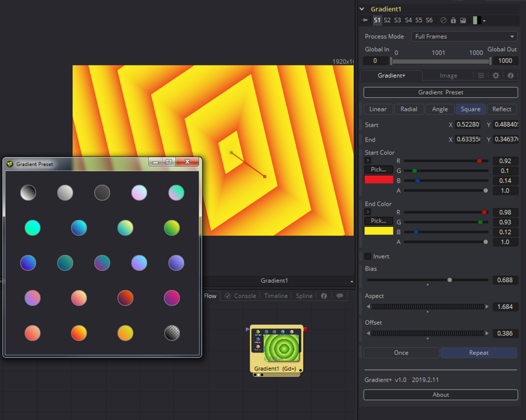The width and height of the screenshot is (526, 420).
Task: Click the Aspect thumbwheel right arrow
Action: click(x=487, y=306)
